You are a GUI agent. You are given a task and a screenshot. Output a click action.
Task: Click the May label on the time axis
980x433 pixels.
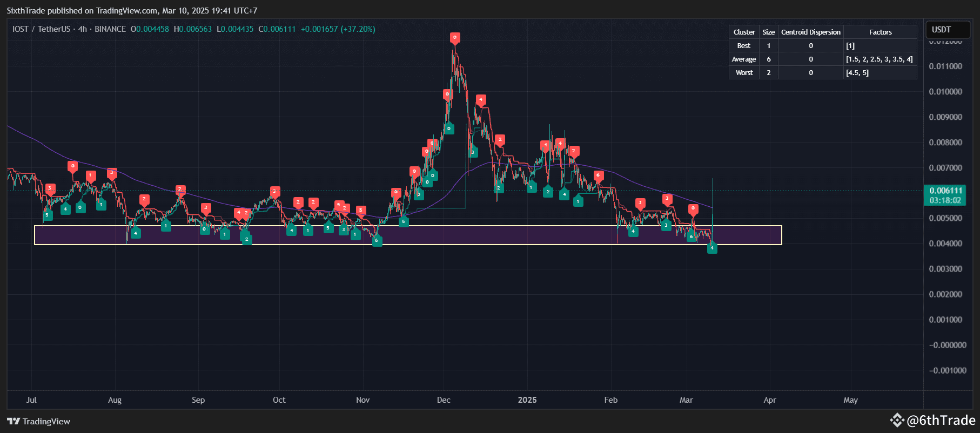(850, 400)
